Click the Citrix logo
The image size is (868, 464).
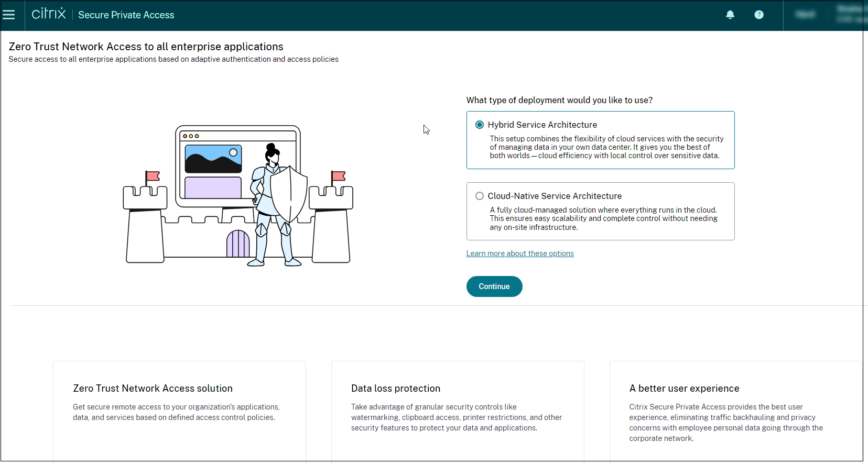[x=49, y=14]
